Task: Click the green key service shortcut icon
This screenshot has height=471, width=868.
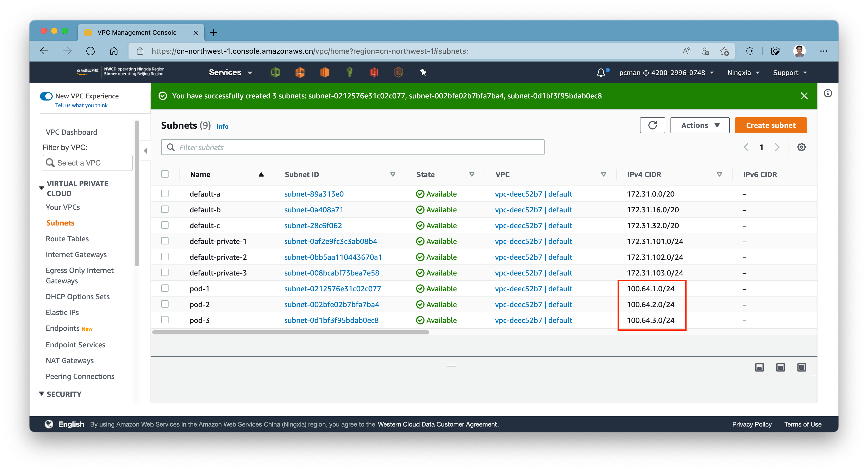Action: (x=349, y=72)
